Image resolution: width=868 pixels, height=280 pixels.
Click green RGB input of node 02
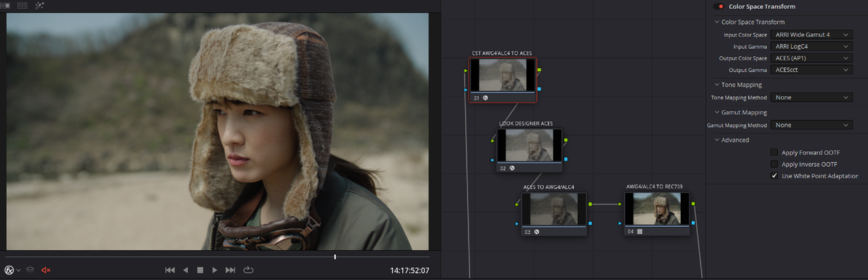point(492,141)
